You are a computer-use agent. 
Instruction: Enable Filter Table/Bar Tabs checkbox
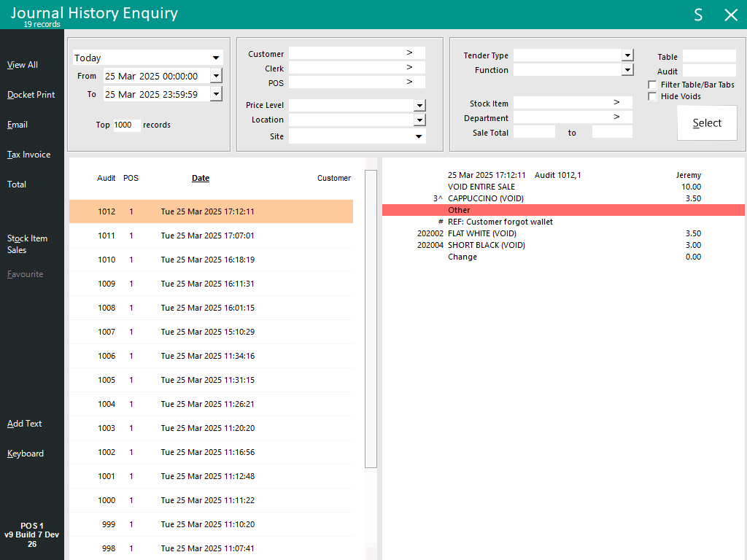652,85
